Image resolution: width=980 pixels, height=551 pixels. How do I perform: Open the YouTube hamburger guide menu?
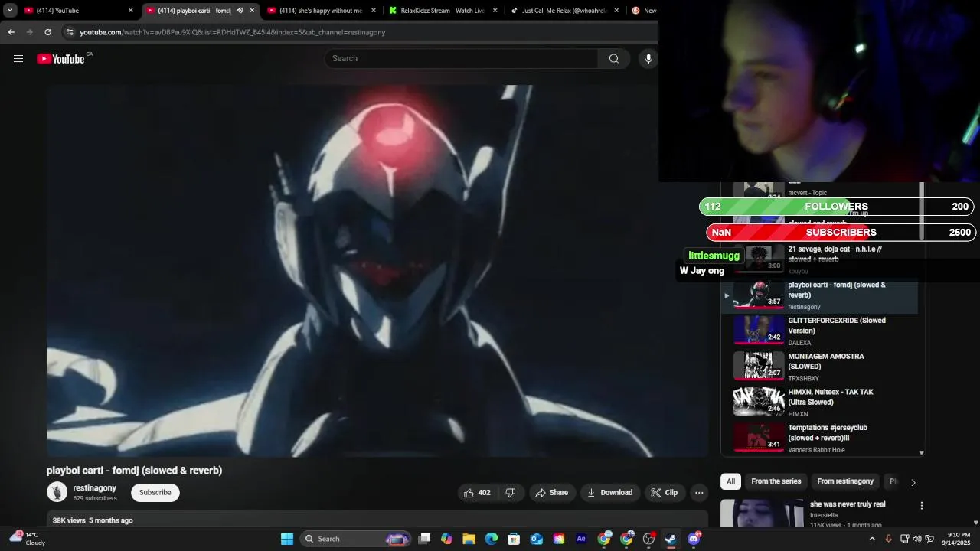point(18,59)
